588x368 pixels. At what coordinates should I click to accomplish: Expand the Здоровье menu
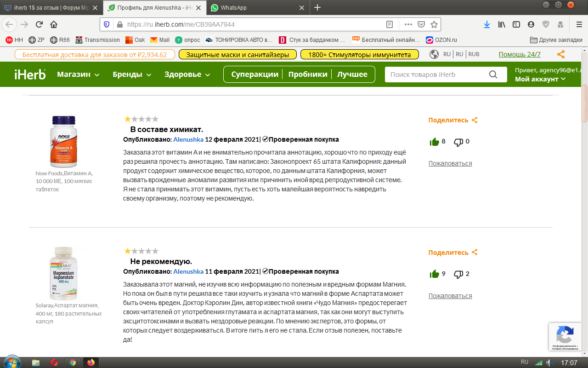pos(187,75)
